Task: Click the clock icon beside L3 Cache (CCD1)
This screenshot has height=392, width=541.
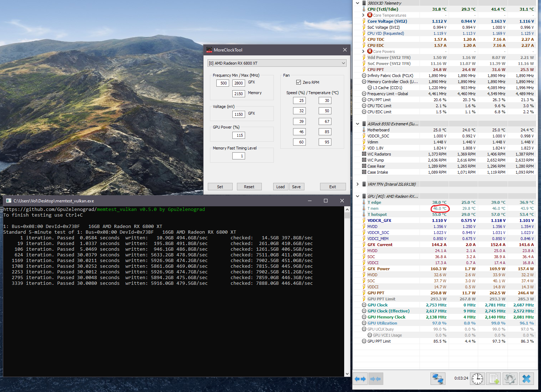Action: (x=370, y=88)
